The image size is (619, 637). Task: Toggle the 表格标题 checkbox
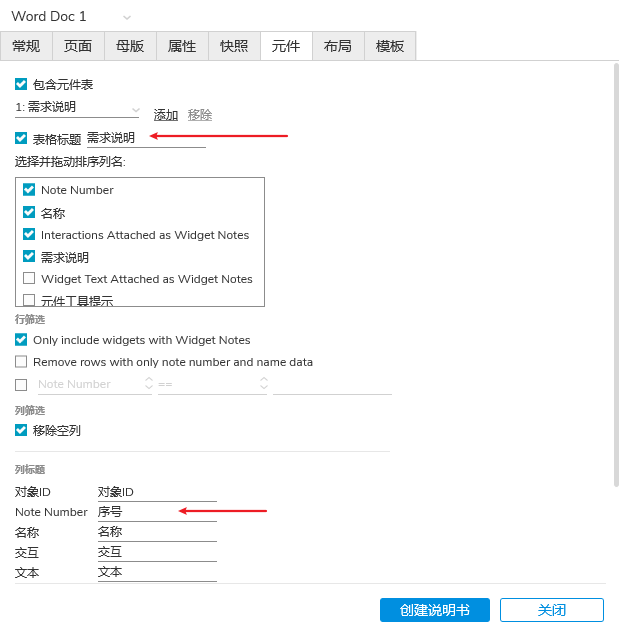pyautogui.click(x=21, y=138)
